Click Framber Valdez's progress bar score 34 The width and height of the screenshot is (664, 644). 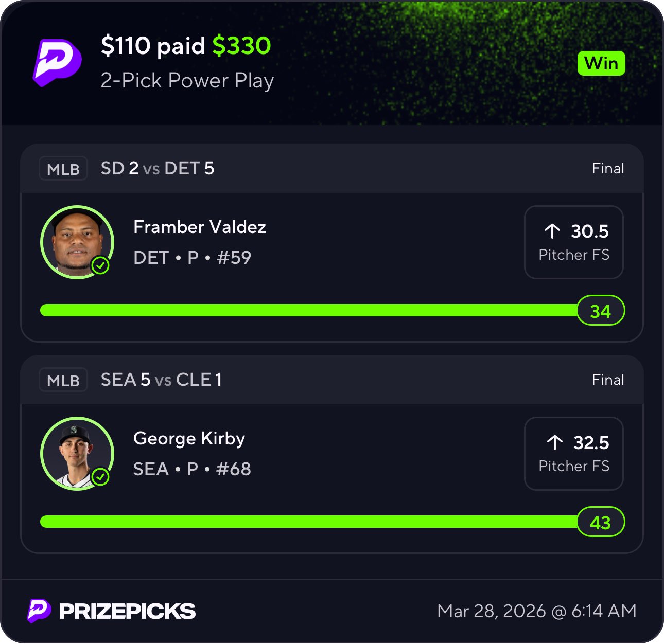(600, 311)
